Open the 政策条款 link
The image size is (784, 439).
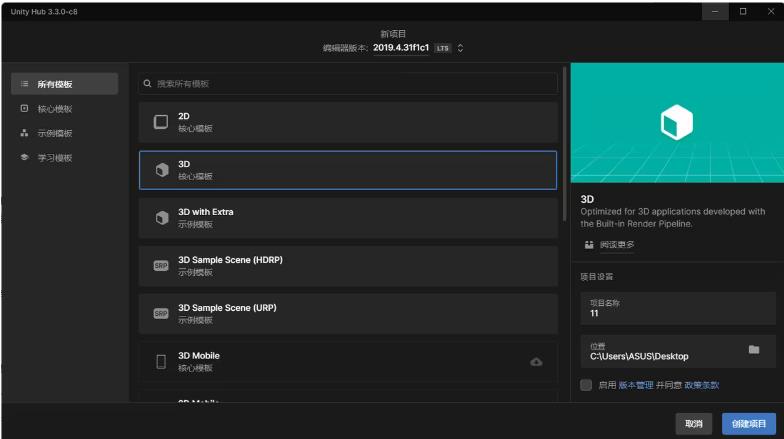click(x=702, y=385)
